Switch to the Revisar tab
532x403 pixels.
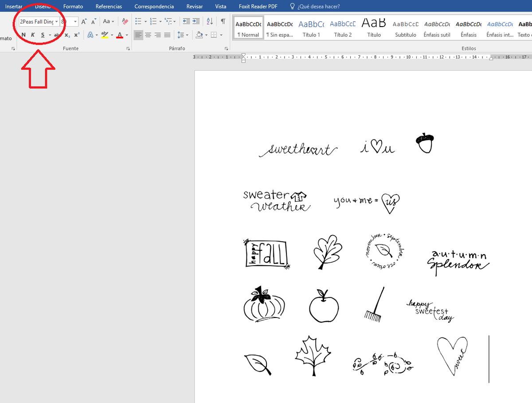(195, 7)
